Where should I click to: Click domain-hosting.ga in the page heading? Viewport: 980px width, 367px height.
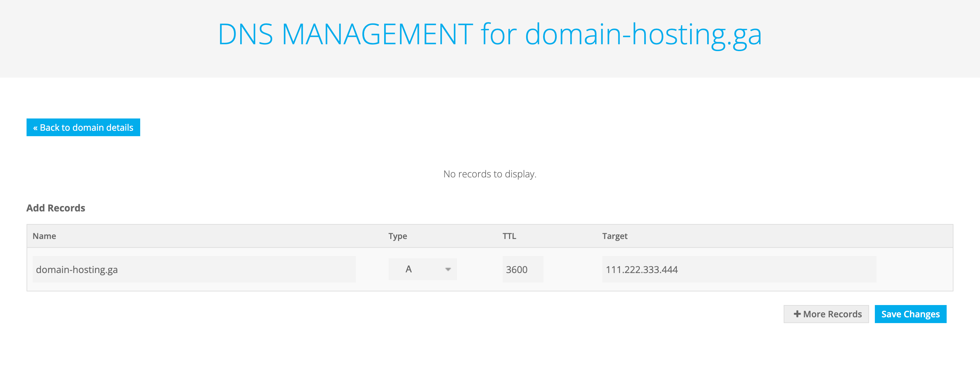click(x=643, y=34)
